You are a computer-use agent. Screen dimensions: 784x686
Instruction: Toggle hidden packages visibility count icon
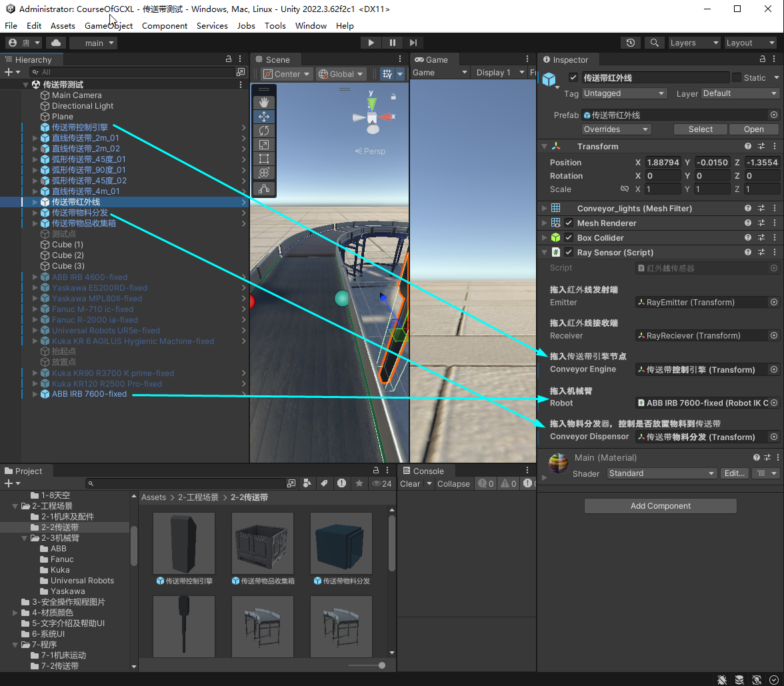click(382, 483)
